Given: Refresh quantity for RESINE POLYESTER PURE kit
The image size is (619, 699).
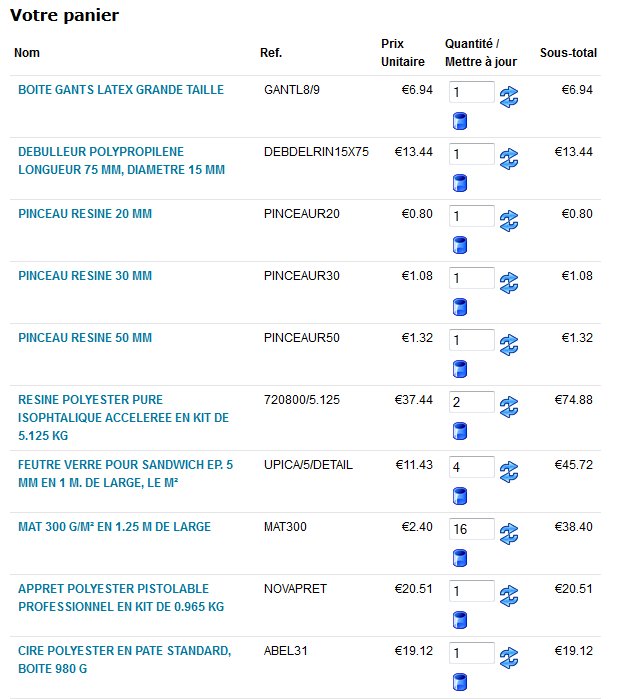Looking at the screenshot, I should pos(509,407).
